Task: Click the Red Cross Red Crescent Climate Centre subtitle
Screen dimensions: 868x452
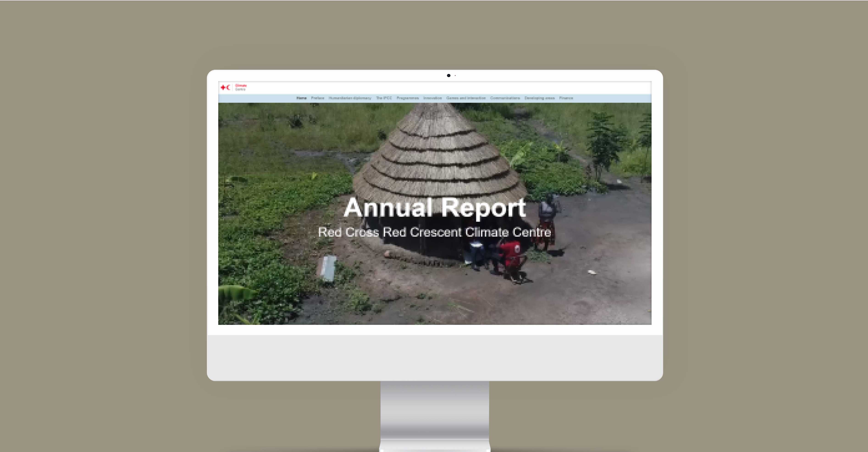Action: coord(435,232)
